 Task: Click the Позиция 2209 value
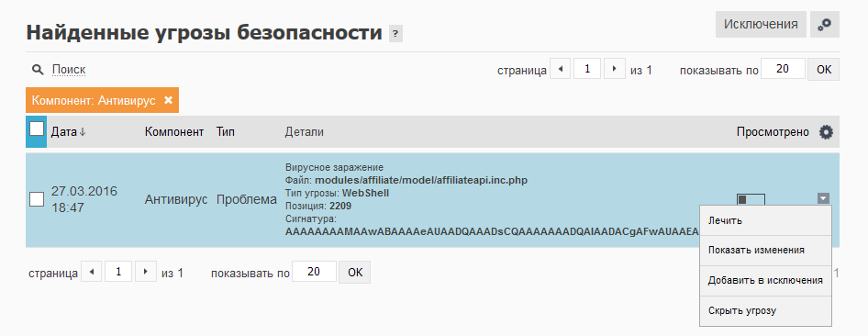click(x=339, y=207)
